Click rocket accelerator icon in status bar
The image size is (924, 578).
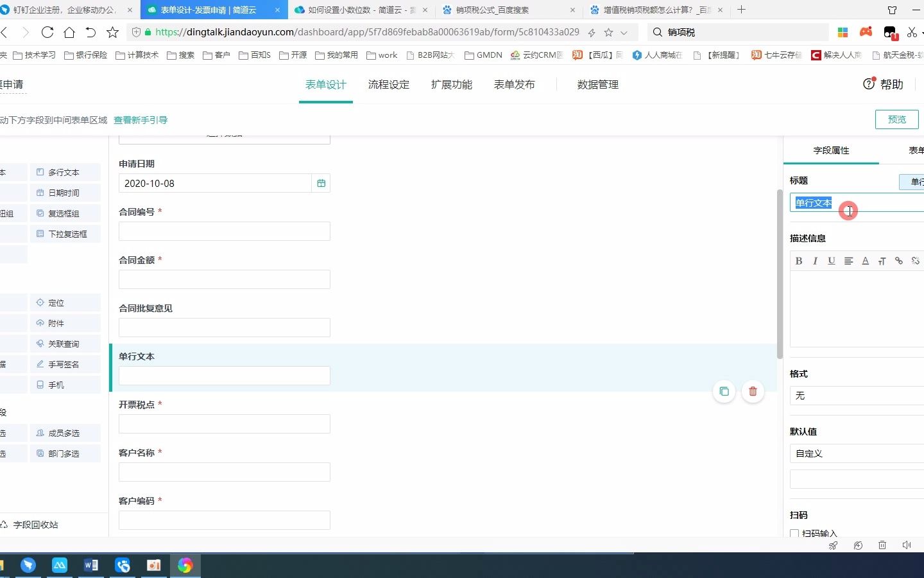(x=833, y=545)
